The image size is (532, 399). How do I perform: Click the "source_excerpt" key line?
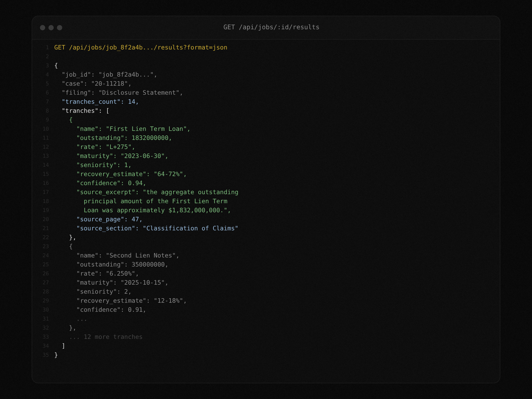[x=157, y=192]
